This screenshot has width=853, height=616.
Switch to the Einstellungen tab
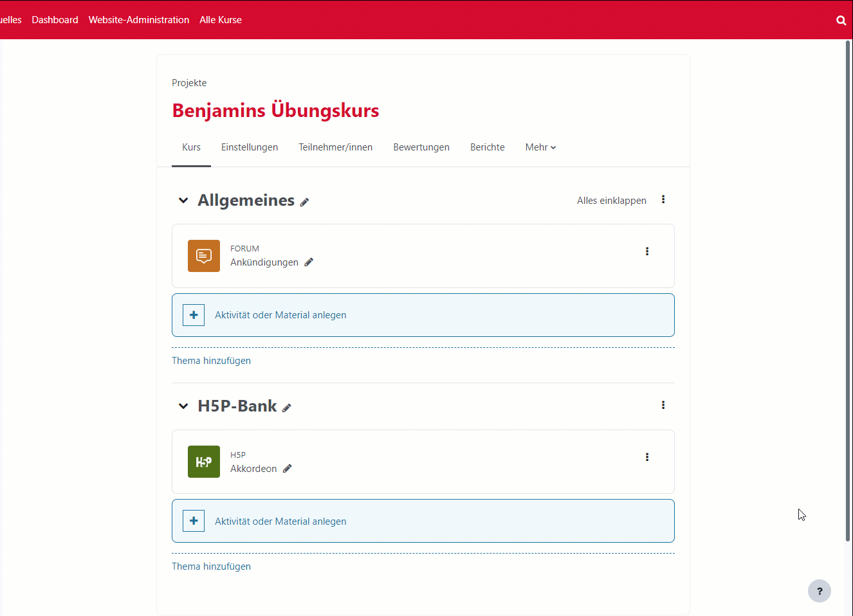[250, 147]
